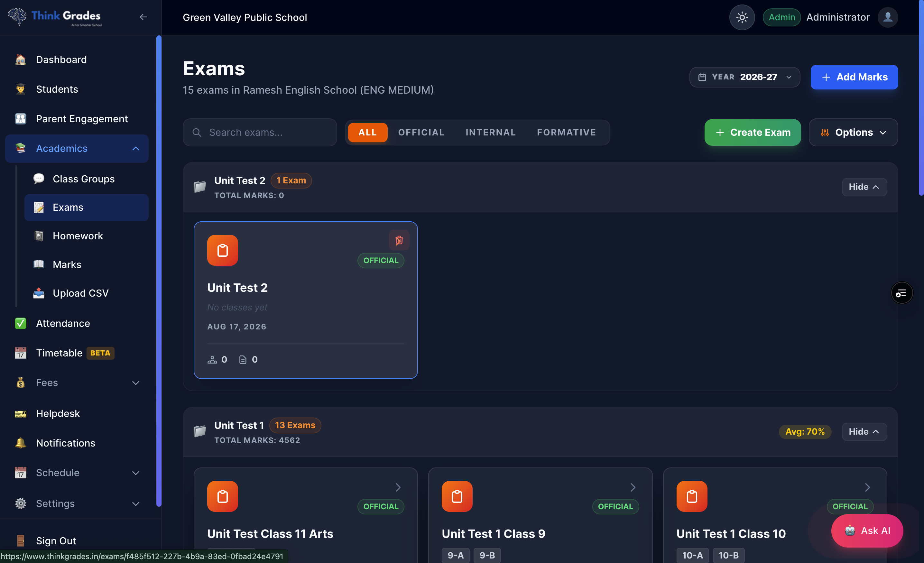Viewport: 924px width, 563px height.
Task: Select the INTERNAL filter tab
Action: click(491, 133)
